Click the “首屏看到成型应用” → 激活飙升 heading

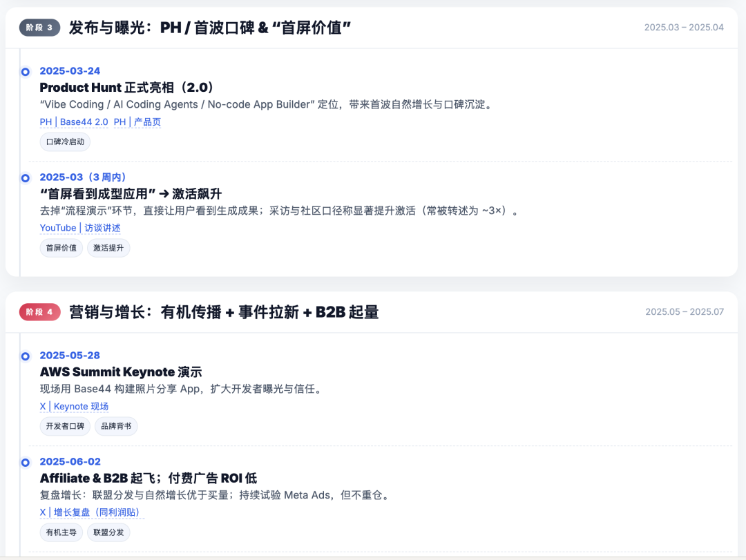click(131, 193)
